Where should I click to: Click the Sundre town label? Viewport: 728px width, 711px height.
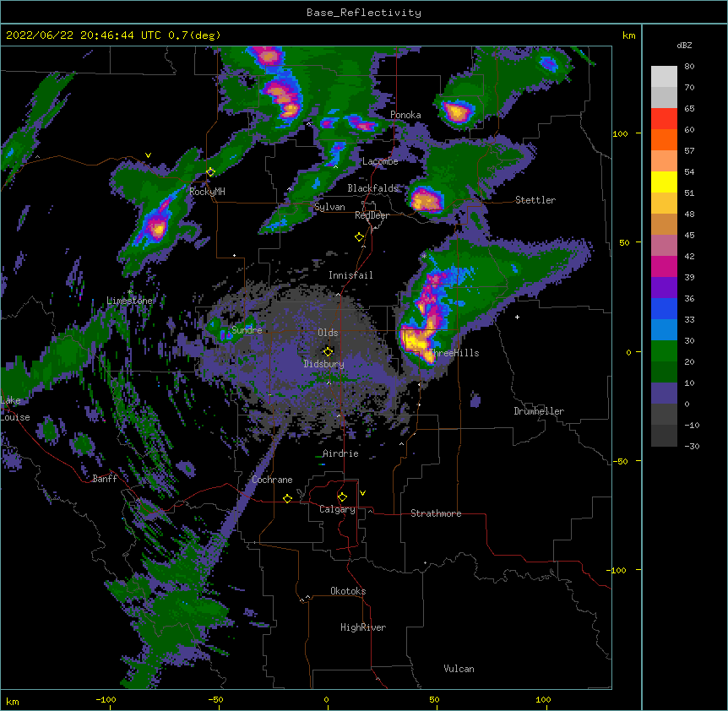coord(247,330)
